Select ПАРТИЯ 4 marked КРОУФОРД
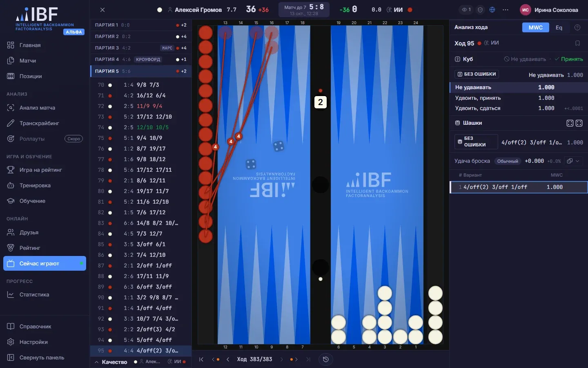Viewport: 588px width, 368px height. 140,59
